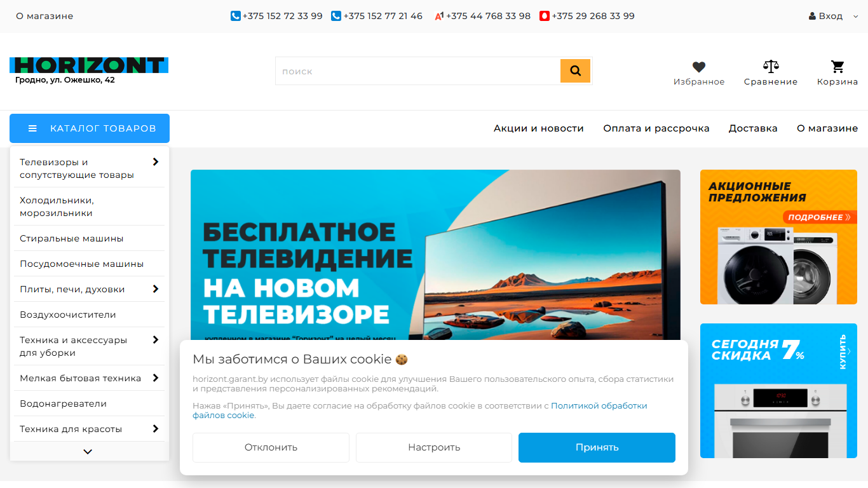Image resolution: width=868 pixels, height=488 pixels.
Task: Click the hamburger icon in Каталог товаров
Action: coord(33,128)
